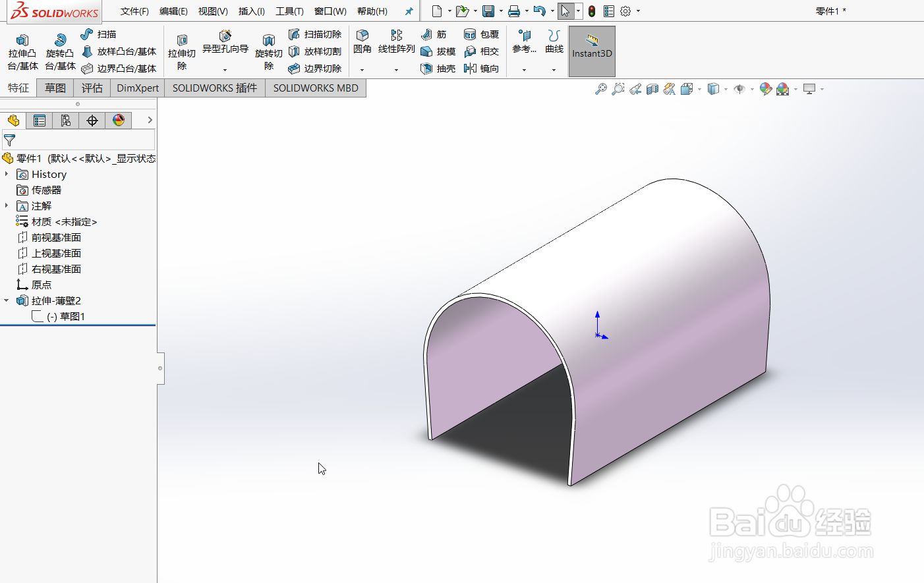
Task: Open the 视图(V) menu
Action: click(x=213, y=11)
